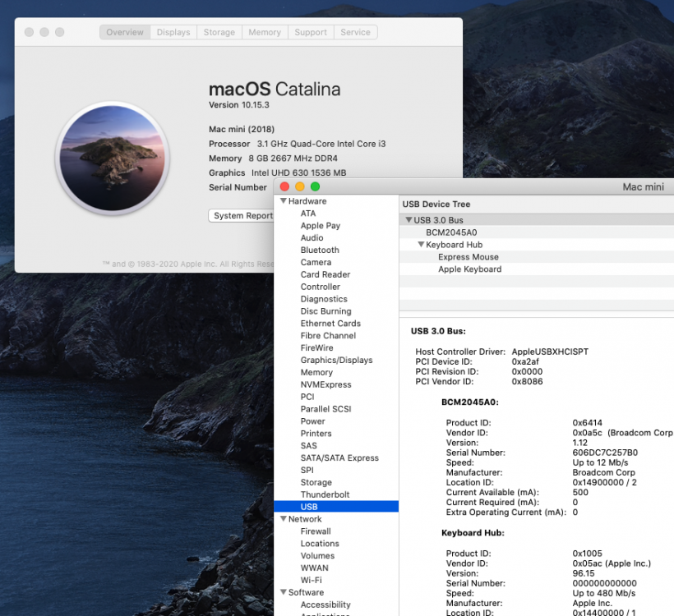
Task: Select Camera in the sidebar
Action: [x=316, y=263]
